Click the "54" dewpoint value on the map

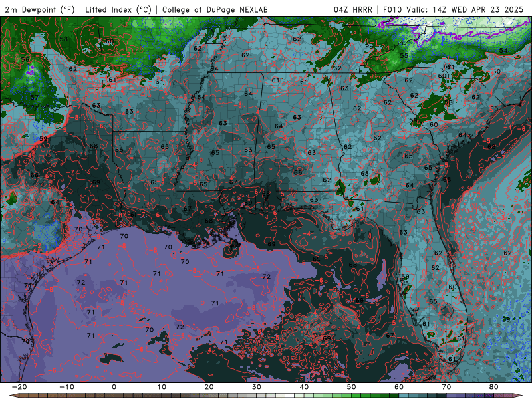tap(503, 51)
